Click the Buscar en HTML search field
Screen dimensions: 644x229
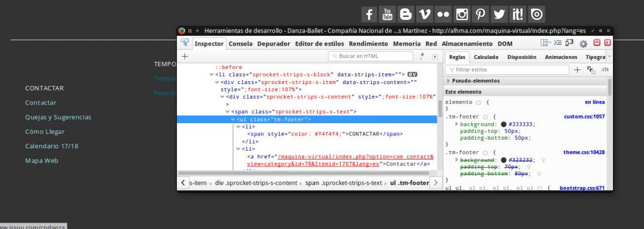(x=371, y=56)
